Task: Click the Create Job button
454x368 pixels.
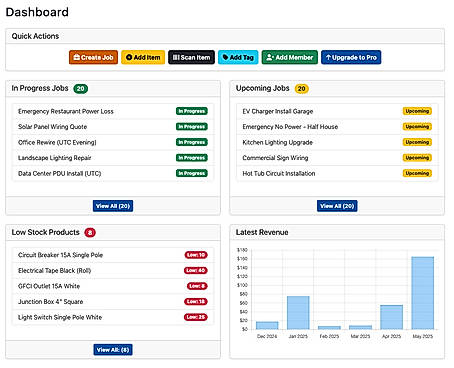Action: pyautogui.click(x=93, y=57)
